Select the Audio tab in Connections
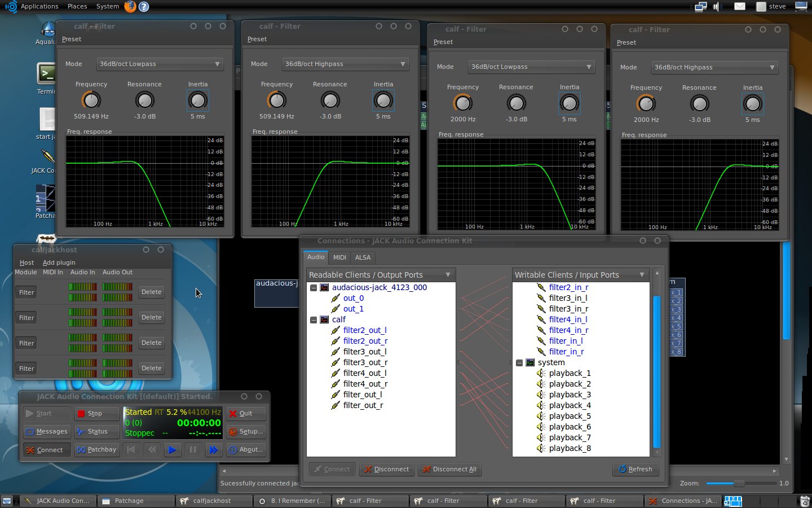The width and height of the screenshot is (812, 508). tap(316, 257)
